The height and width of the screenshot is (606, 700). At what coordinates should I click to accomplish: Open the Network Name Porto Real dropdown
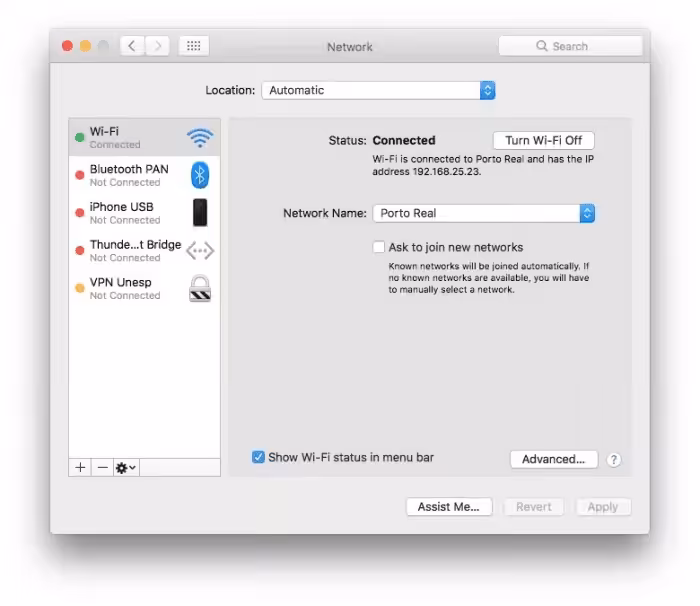[483, 213]
